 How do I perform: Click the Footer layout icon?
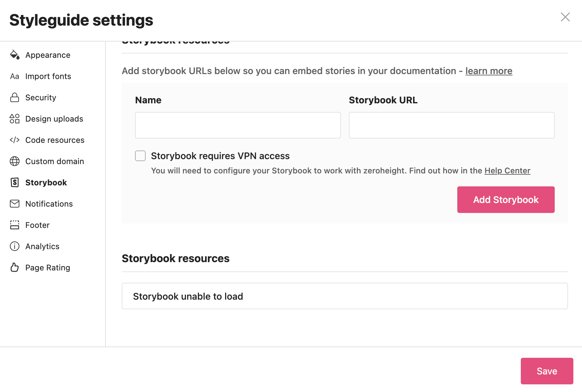[x=15, y=225]
